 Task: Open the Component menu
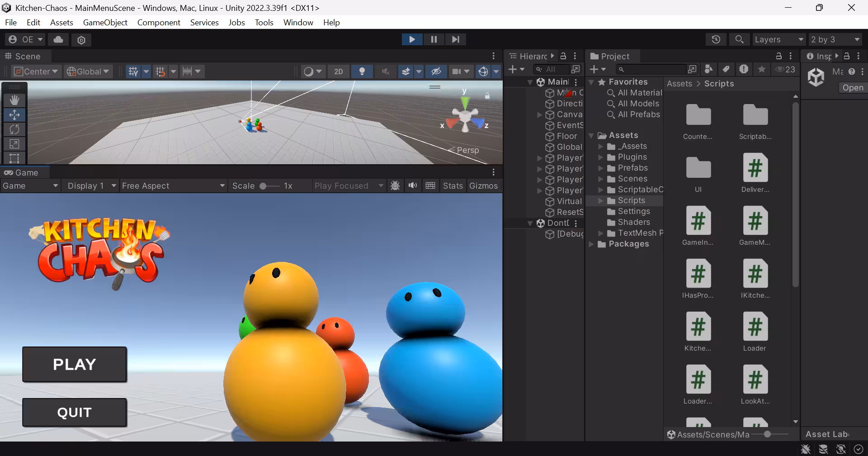[159, 22]
